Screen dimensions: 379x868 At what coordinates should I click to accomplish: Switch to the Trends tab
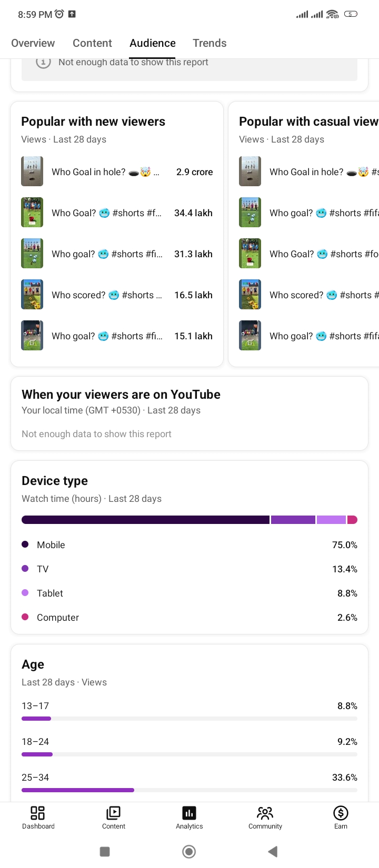pos(210,43)
